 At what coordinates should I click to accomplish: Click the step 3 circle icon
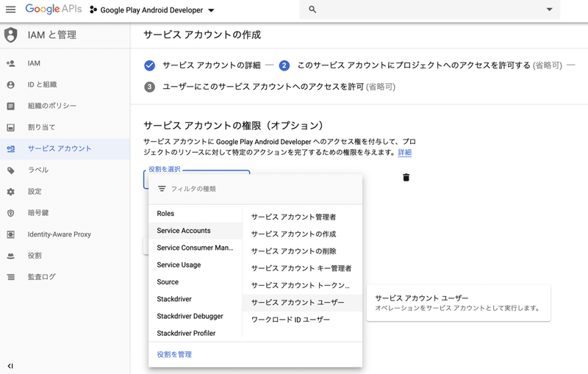[150, 87]
